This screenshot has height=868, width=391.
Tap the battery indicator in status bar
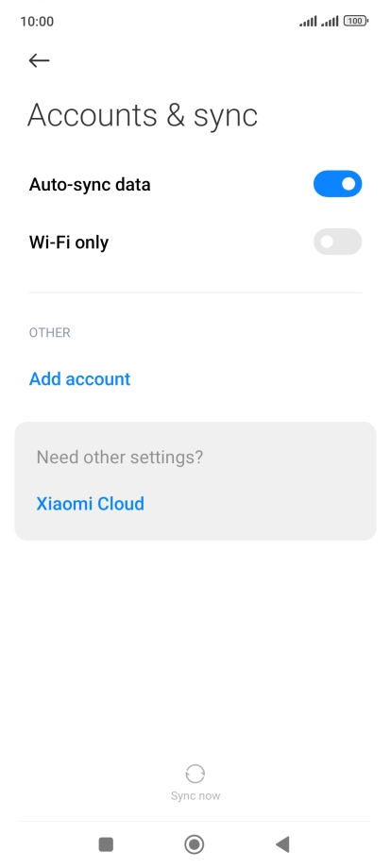(355, 21)
